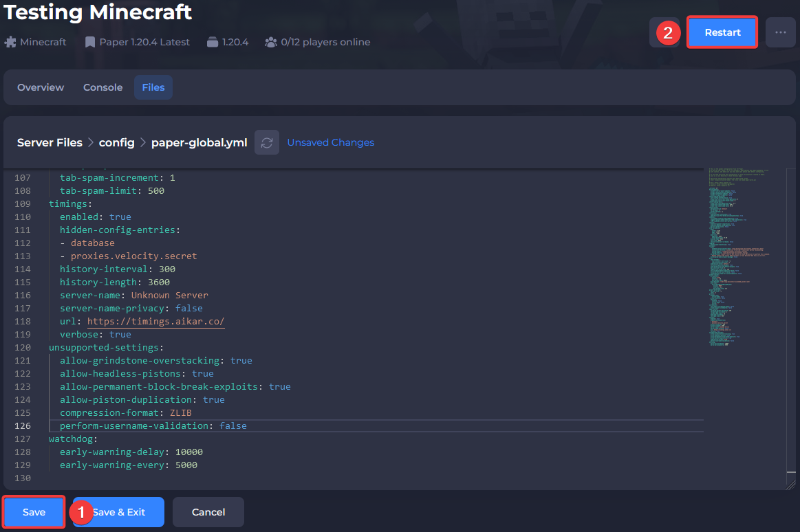Click the refresh file icon button
The height and width of the screenshot is (532, 800).
tap(267, 142)
